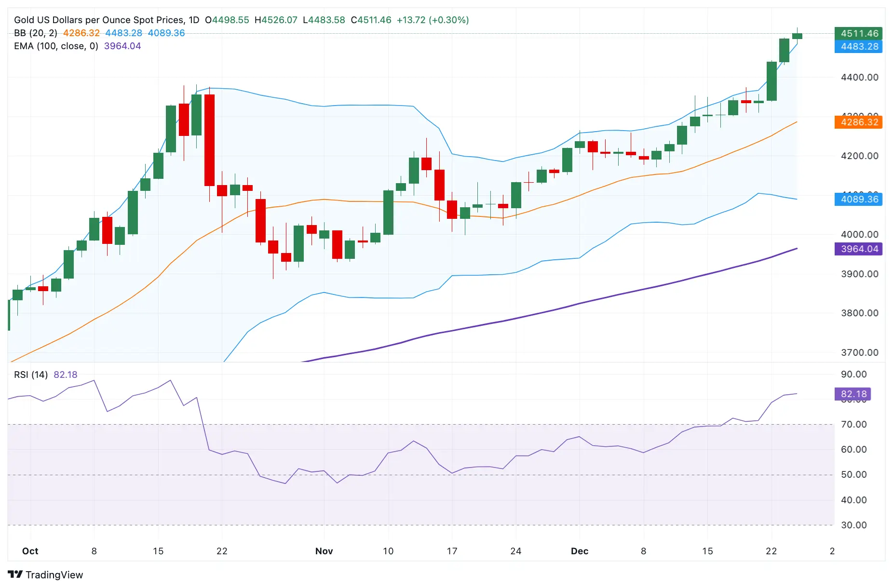Click the 30.00 level on the RSI axis

tap(853, 525)
